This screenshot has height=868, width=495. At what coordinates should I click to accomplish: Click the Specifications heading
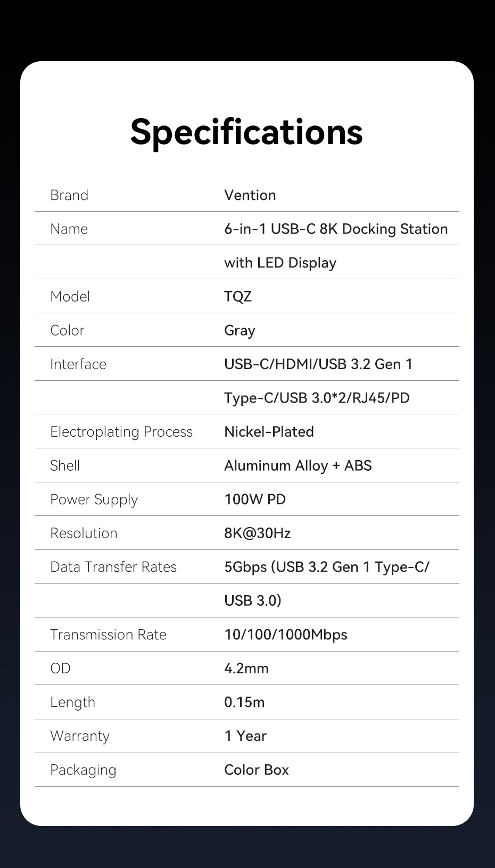(246, 131)
